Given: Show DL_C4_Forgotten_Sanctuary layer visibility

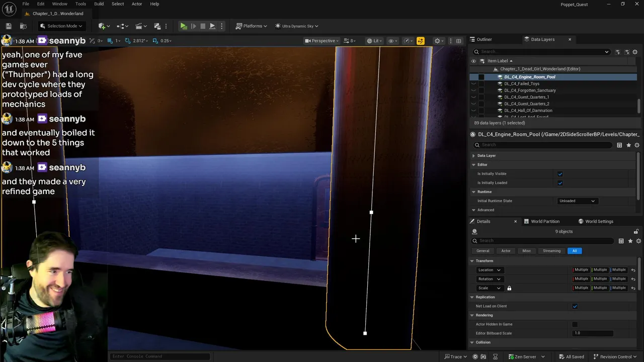Looking at the screenshot, I should [x=473, y=90].
